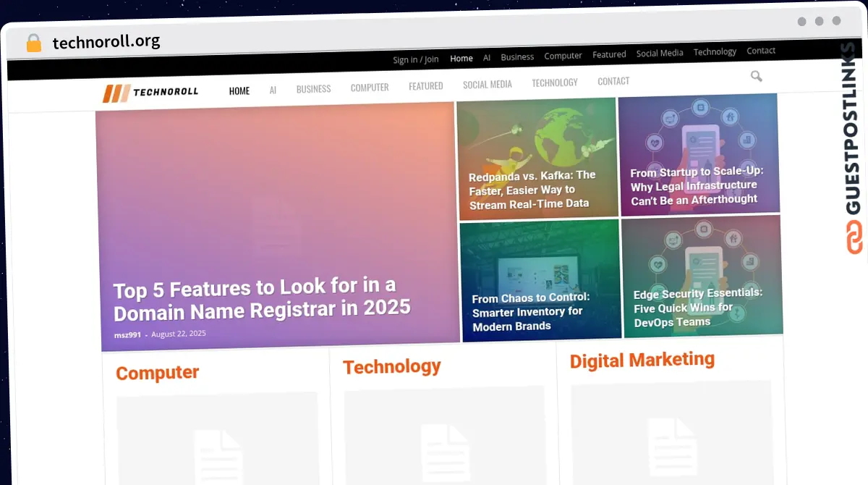Click the Technoroll logo
Image resolution: width=868 pixels, height=485 pixels.
pyautogui.click(x=150, y=92)
